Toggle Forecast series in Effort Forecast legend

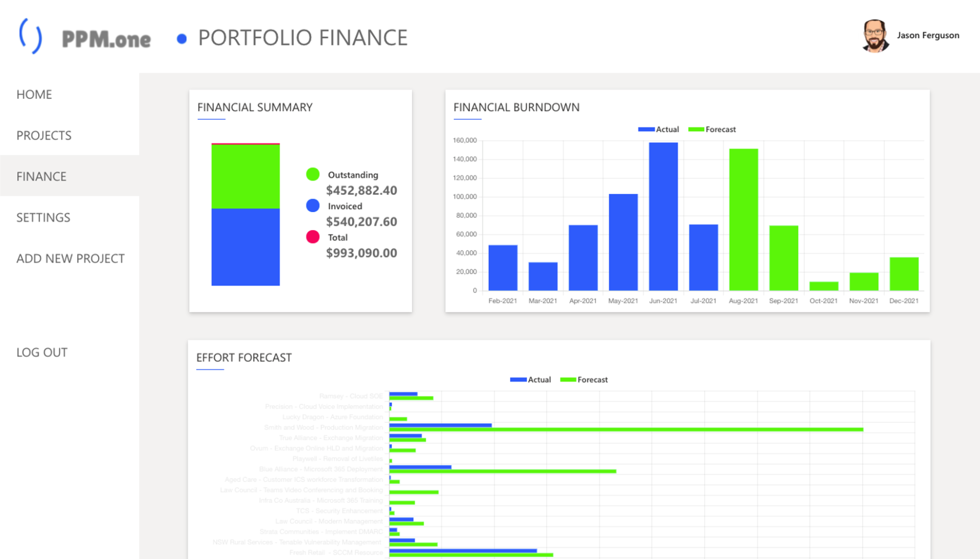pyautogui.click(x=583, y=379)
